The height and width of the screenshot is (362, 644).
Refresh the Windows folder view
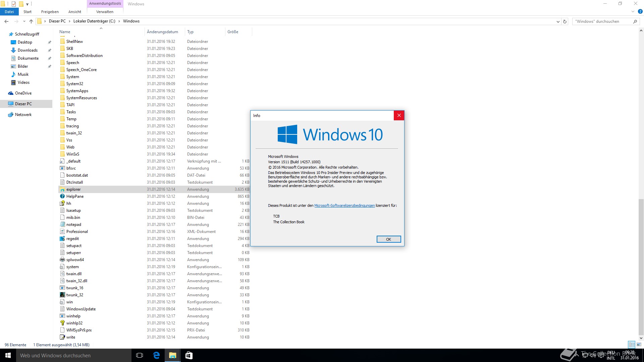pyautogui.click(x=565, y=21)
